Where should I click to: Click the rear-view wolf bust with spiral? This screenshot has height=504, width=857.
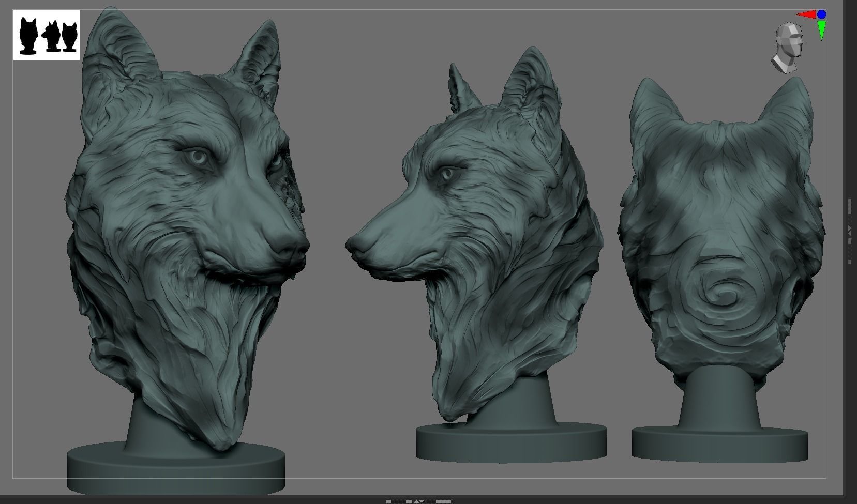pyautogui.click(x=720, y=269)
